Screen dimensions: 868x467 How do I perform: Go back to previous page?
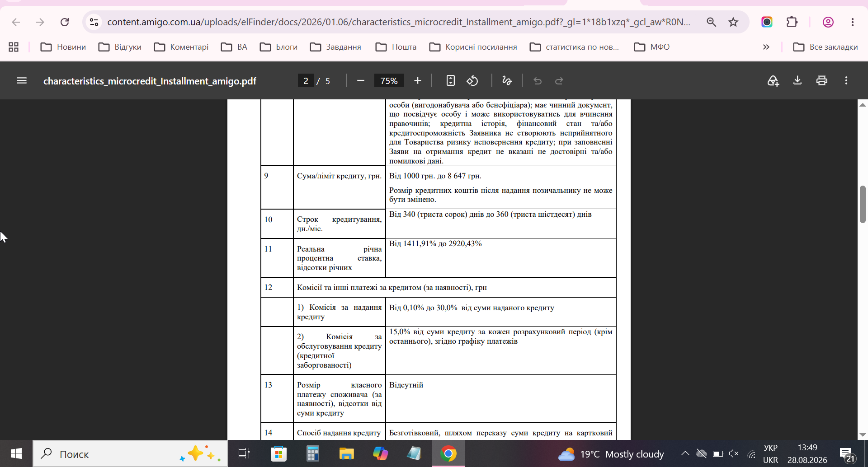pyautogui.click(x=16, y=22)
